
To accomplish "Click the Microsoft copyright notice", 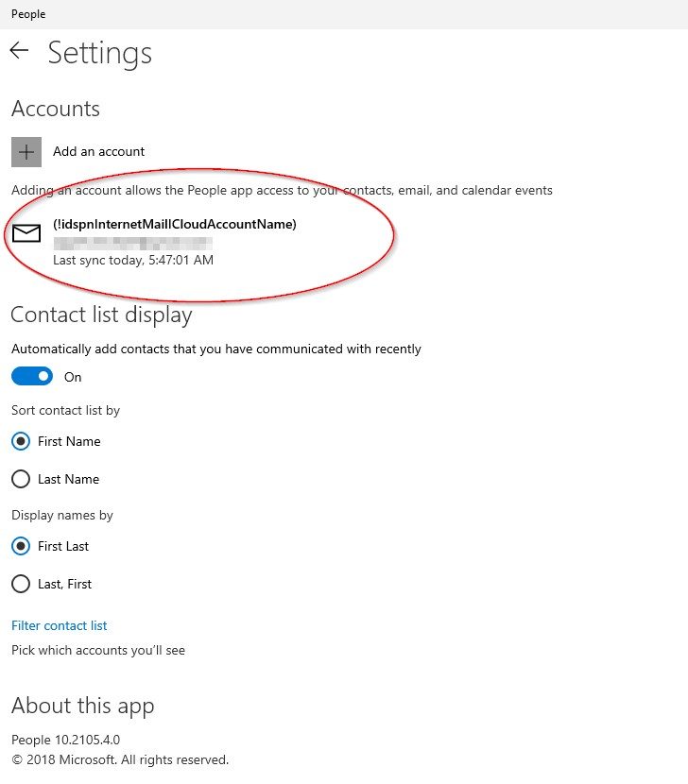I will tap(120, 759).
